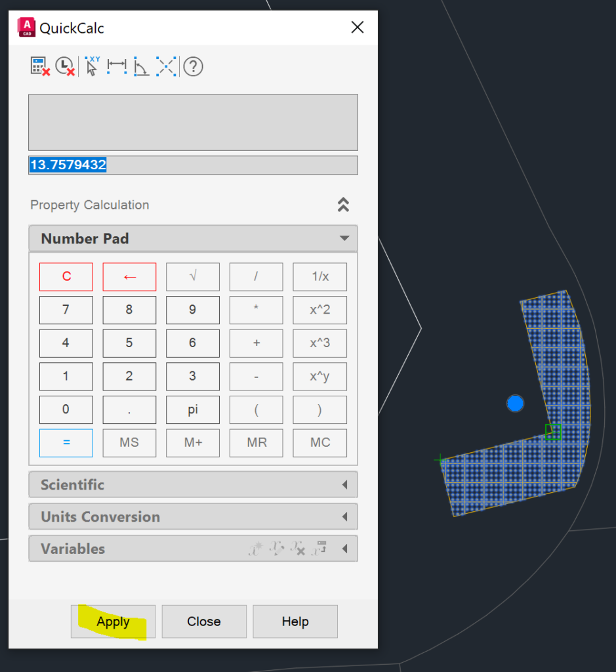This screenshot has height=672, width=616.
Task: Tap number 3 on the pad
Action: click(193, 376)
